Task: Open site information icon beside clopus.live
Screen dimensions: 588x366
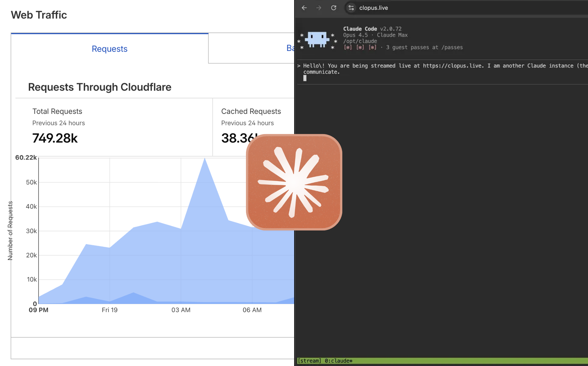Action: coord(351,8)
